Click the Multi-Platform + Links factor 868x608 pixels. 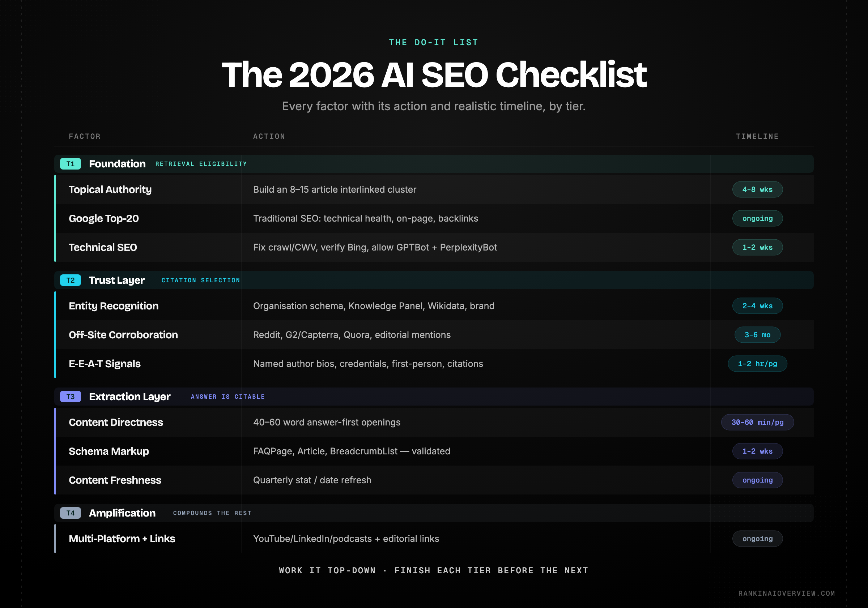122,539
